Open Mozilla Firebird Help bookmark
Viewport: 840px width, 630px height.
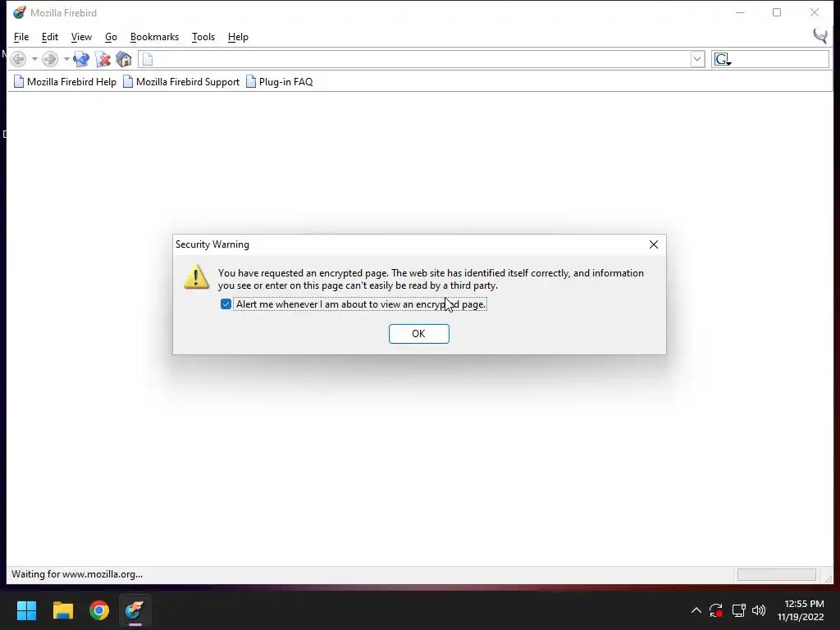65,82
